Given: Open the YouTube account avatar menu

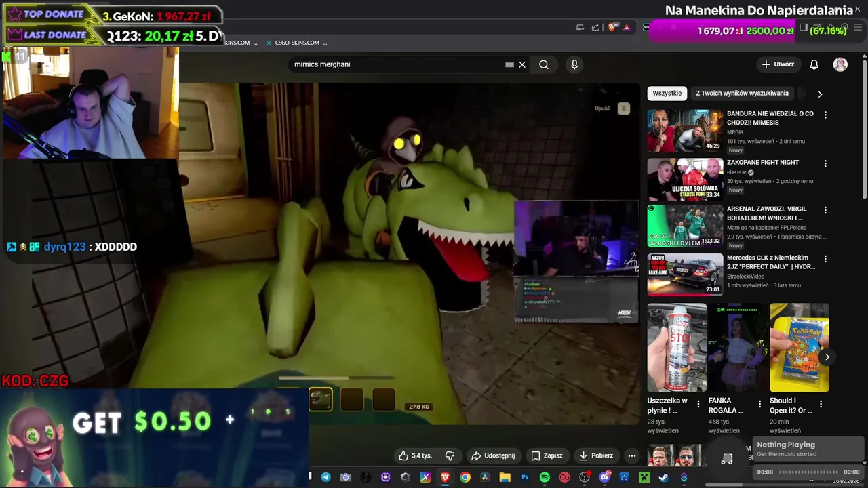Looking at the screenshot, I should (840, 64).
